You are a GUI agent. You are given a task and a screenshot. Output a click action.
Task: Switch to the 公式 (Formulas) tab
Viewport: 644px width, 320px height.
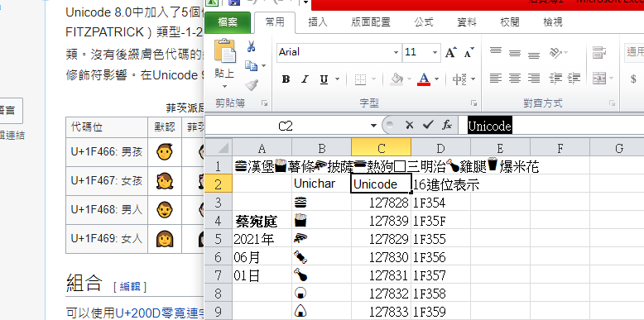424,22
